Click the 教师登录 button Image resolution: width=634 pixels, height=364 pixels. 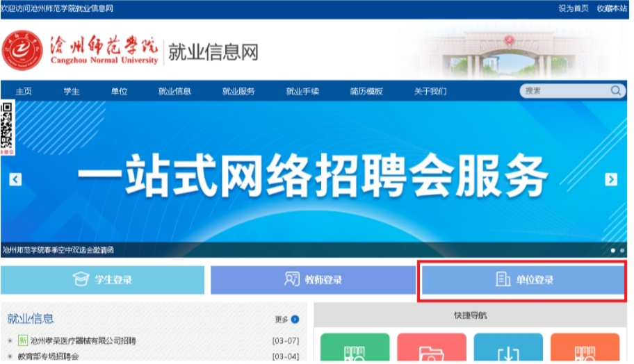click(313, 279)
